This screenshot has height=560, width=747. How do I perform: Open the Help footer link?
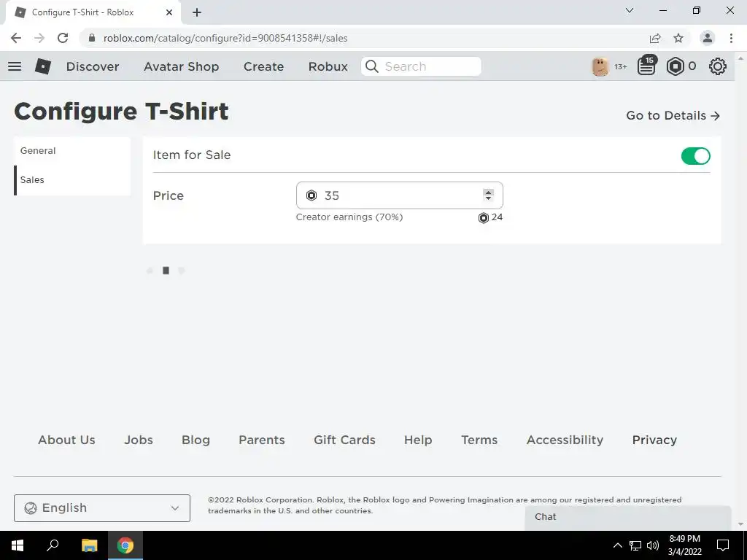click(418, 440)
